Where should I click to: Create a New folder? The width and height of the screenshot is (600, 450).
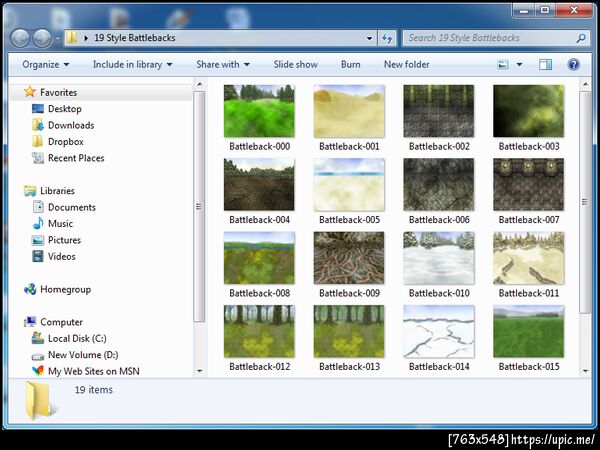(406, 64)
